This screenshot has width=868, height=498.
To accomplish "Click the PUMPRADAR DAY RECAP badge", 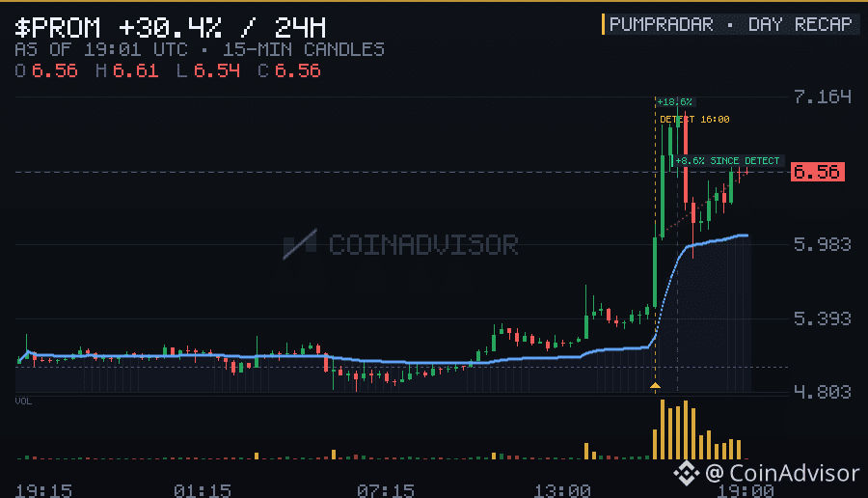I will (730, 24).
